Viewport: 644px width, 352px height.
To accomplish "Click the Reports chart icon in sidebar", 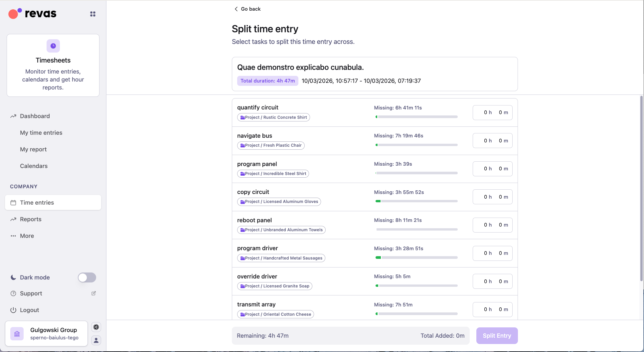I will point(13,219).
